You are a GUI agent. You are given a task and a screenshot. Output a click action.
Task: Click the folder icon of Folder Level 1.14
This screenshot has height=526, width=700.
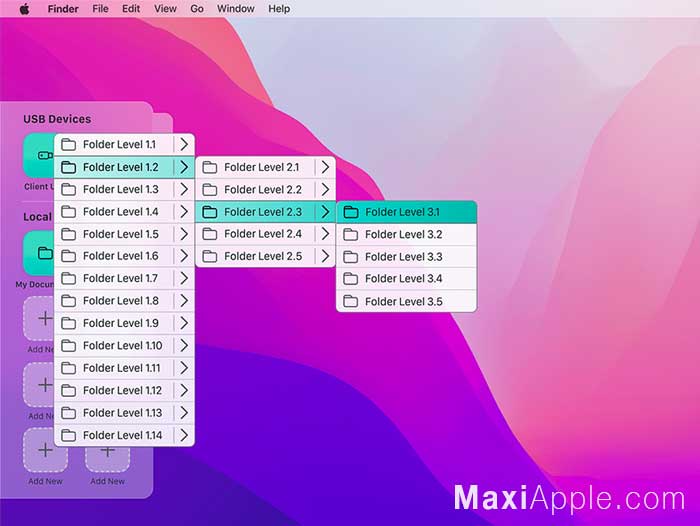point(68,435)
